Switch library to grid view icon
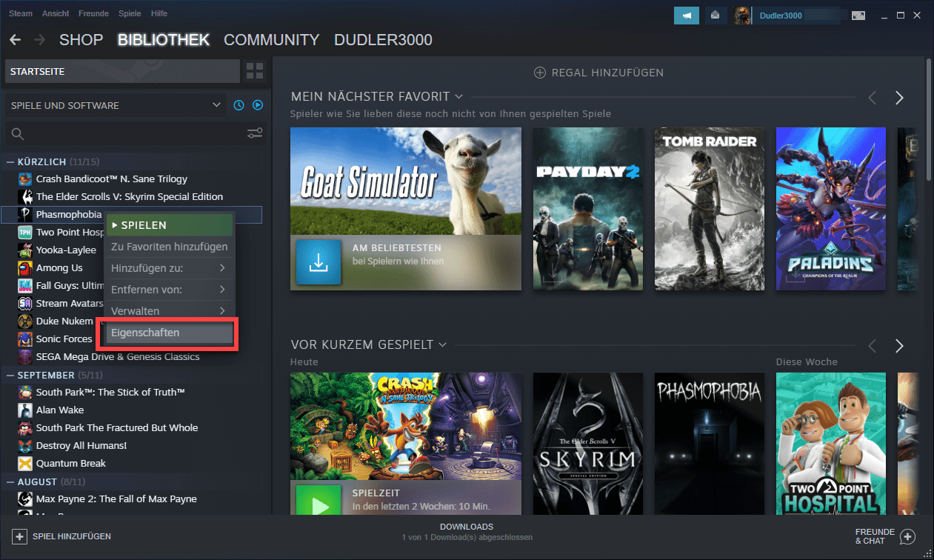The height and width of the screenshot is (560, 934). pyautogui.click(x=255, y=72)
